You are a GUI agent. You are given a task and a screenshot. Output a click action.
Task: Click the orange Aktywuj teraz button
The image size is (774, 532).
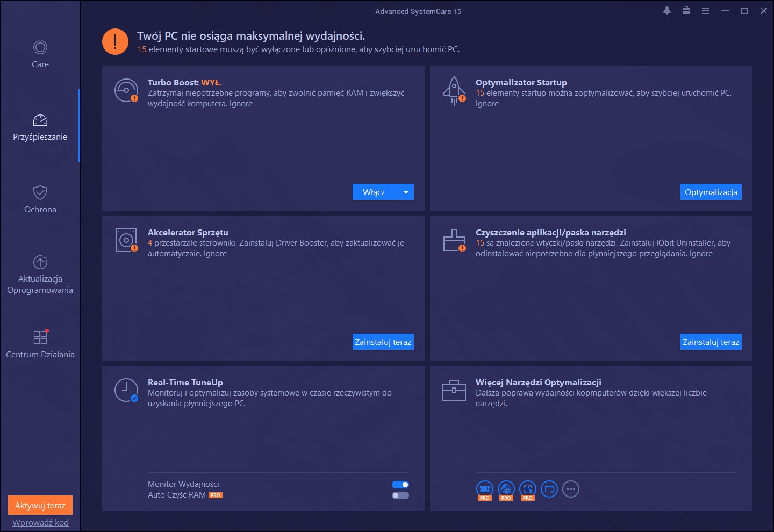[x=40, y=506]
